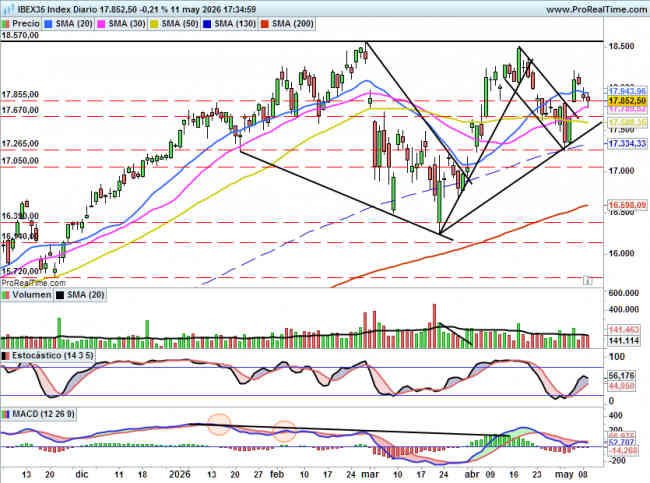Click the 'feb' month label on time axis
The image size is (650, 483).
point(276,474)
